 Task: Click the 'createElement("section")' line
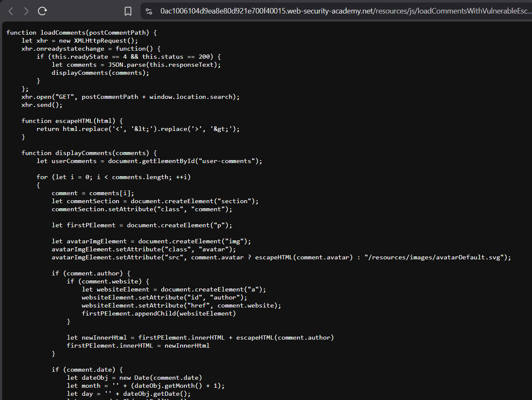(155, 201)
